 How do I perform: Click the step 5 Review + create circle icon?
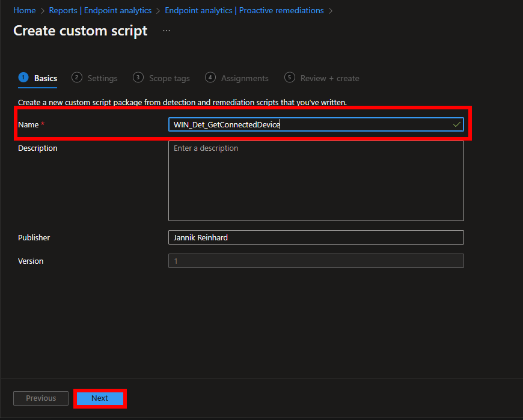click(289, 78)
